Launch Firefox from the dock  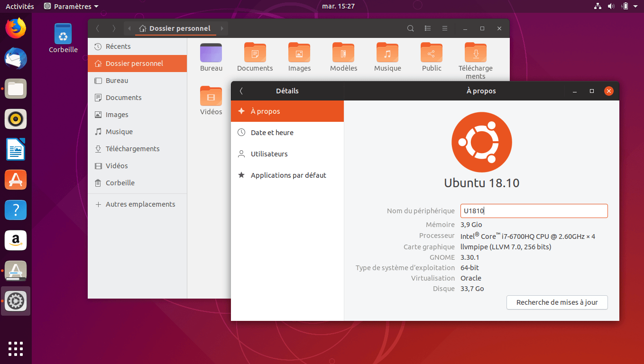point(16,28)
